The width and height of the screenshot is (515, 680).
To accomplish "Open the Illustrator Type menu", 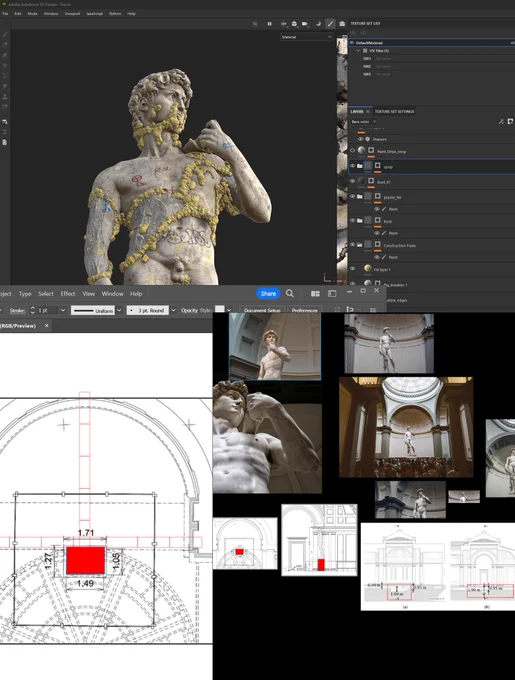I will coord(25,294).
